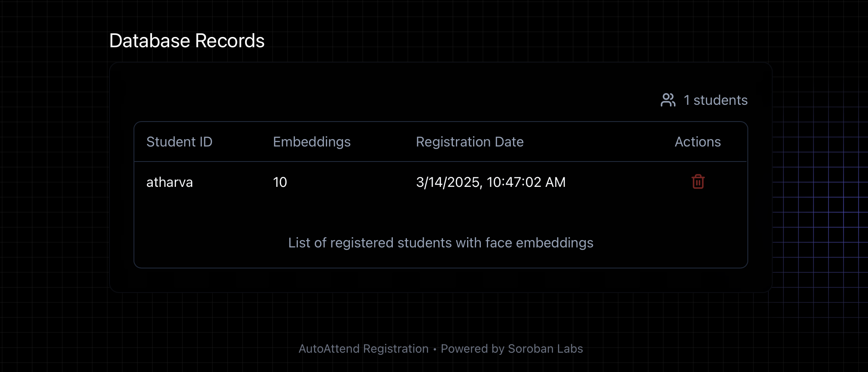Click the users icon beside student count
Viewport: 868px width, 372px height.
click(x=668, y=100)
